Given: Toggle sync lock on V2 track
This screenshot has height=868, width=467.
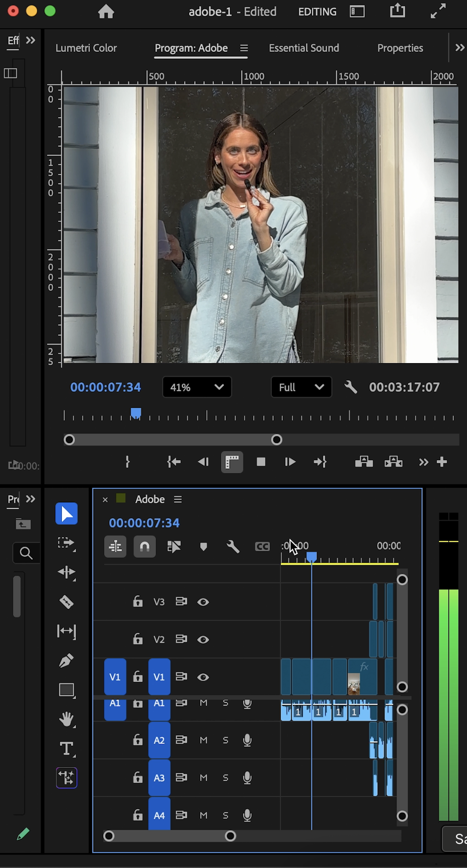Looking at the screenshot, I should (181, 639).
